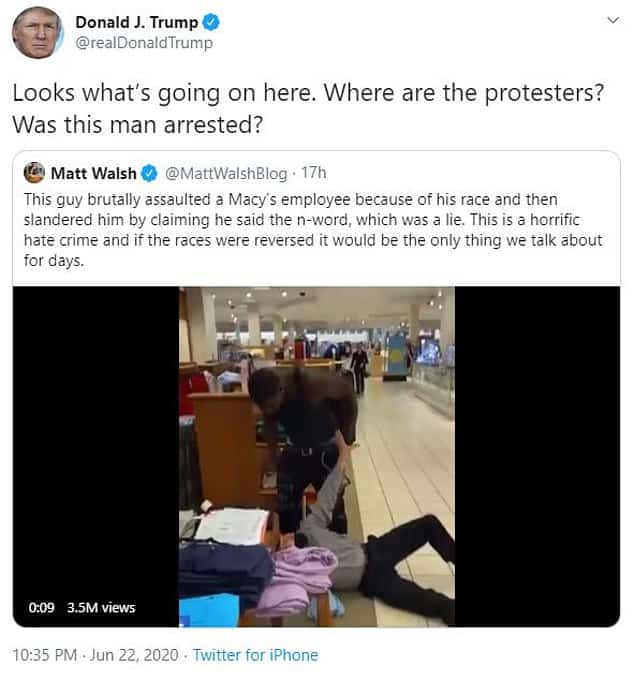
Task: Open the Donald J. Trump display name
Action: point(136,22)
